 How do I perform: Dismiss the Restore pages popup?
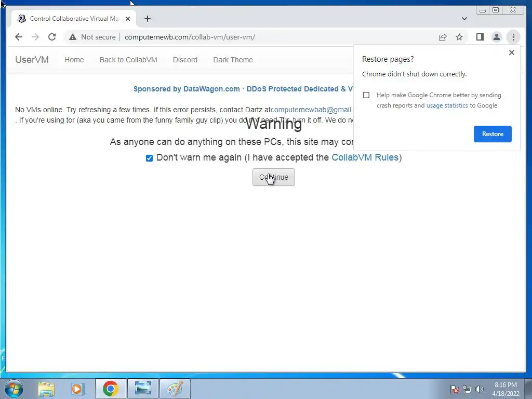pos(512,52)
